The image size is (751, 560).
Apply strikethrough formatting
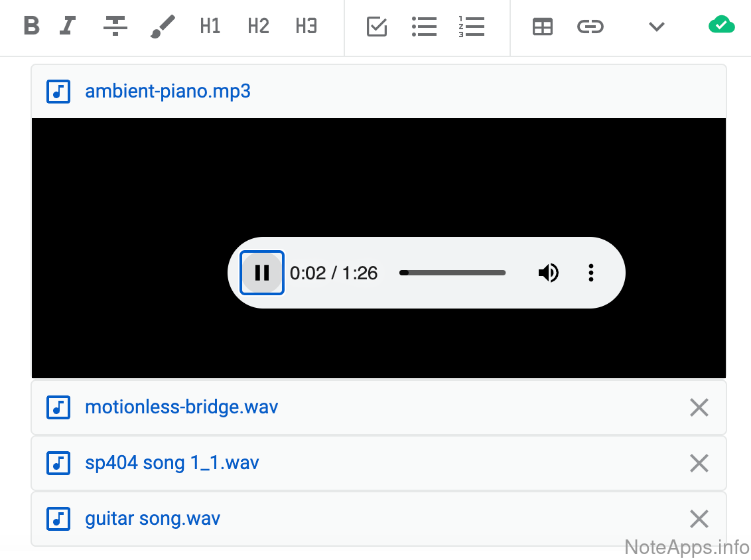coord(115,27)
